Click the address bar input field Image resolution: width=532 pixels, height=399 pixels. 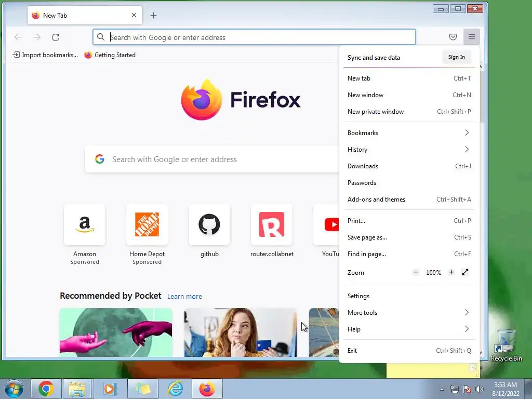coord(254,37)
